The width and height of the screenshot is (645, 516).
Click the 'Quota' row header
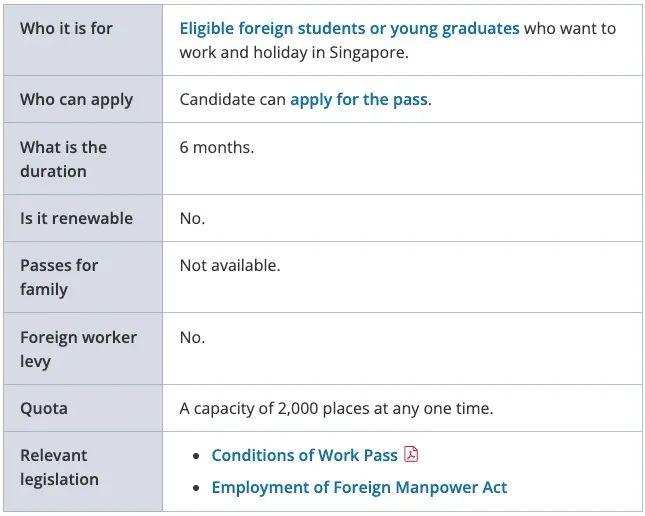(x=44, y=408)
